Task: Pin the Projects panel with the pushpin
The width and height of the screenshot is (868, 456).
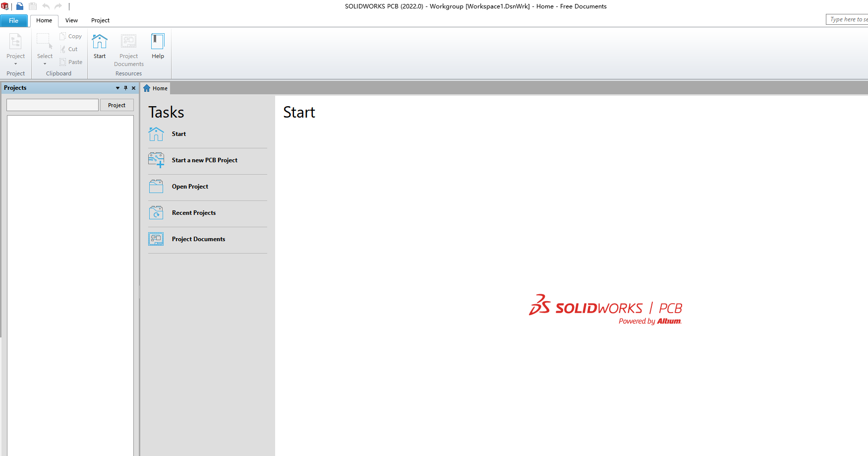Action: [125, 88]
